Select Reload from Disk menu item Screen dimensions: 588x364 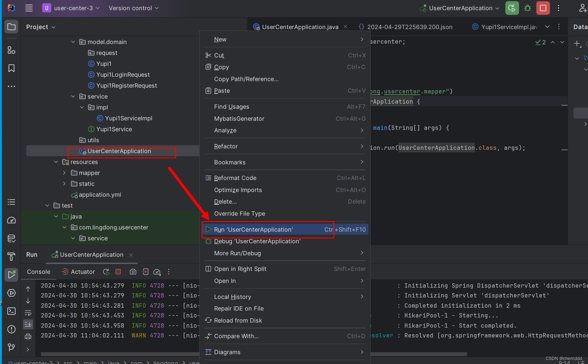point(285,320)
